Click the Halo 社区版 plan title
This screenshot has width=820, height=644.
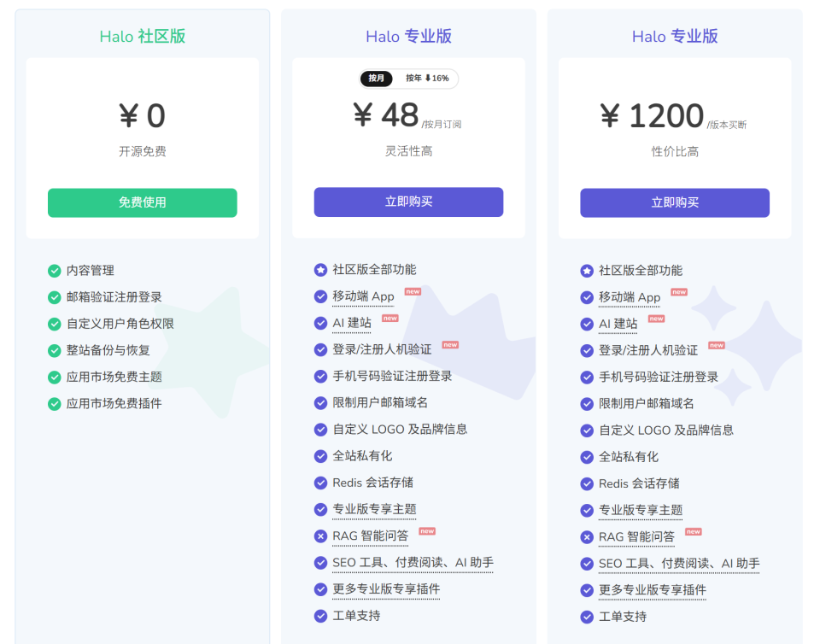click(x=143, y=36)
